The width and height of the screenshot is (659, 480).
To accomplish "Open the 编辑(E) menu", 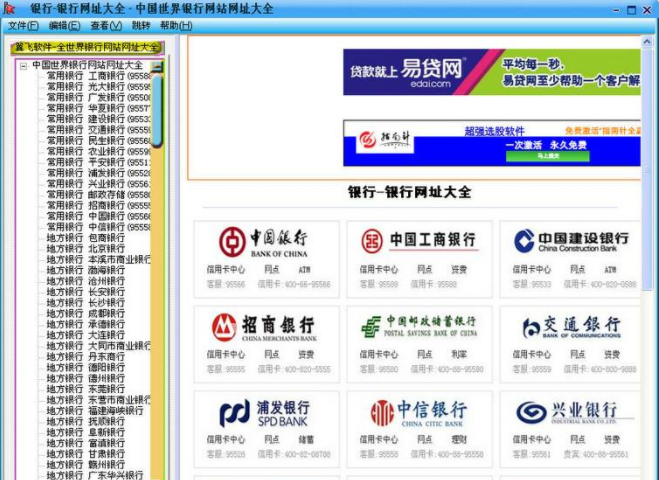I will point(64,26).
